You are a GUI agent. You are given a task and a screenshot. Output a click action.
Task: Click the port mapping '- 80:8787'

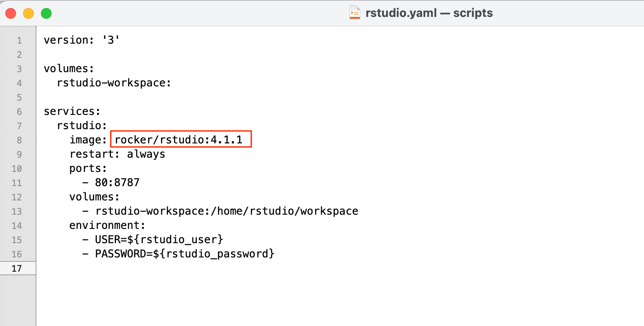point(111,183)
